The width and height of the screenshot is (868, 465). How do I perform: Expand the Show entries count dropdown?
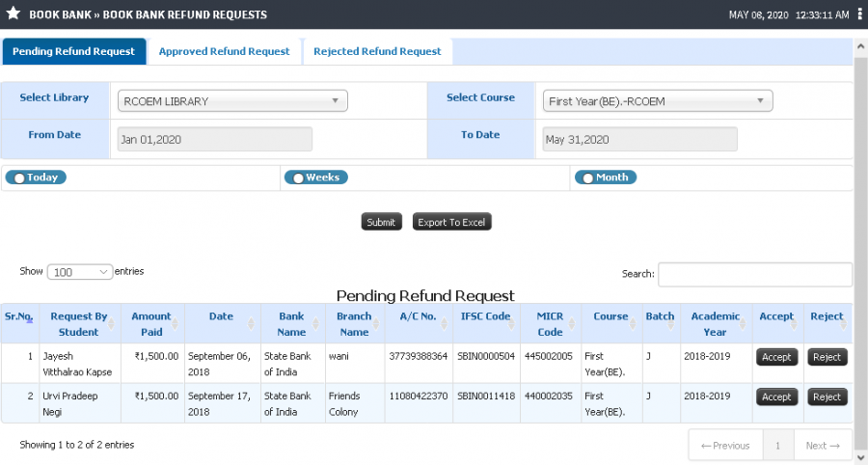coord(80,272)
